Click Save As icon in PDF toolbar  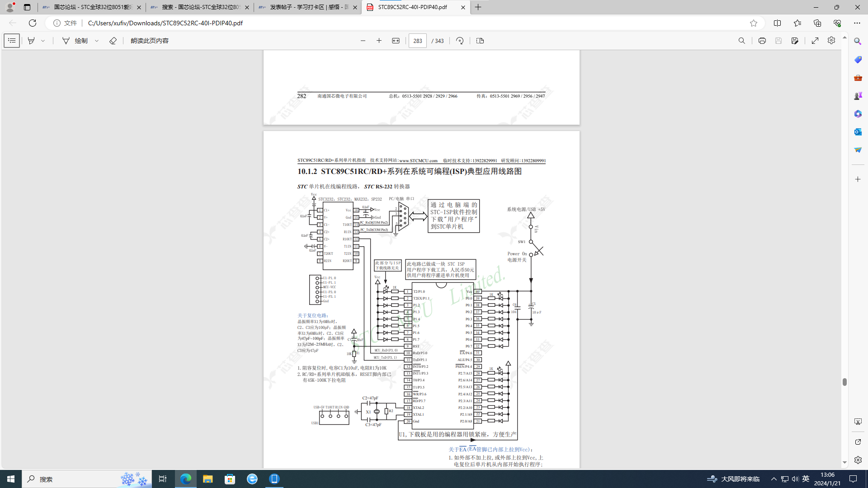(x=795, y=41)
